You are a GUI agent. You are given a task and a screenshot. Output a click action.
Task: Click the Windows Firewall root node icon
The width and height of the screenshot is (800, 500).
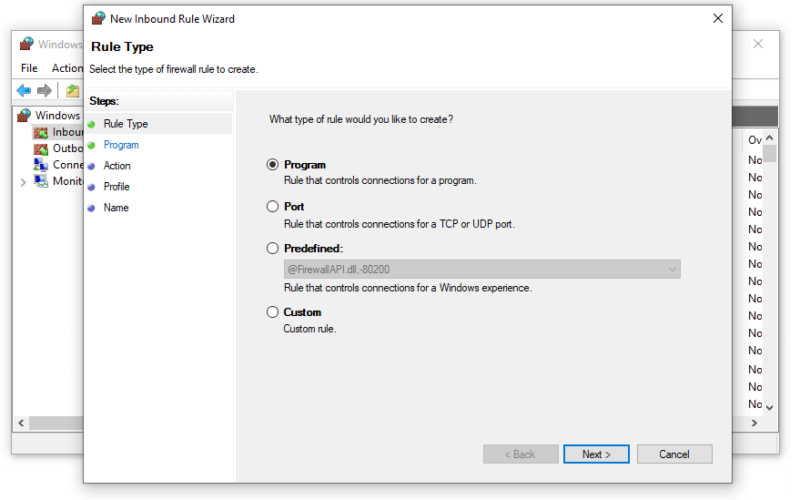[24, 115]
